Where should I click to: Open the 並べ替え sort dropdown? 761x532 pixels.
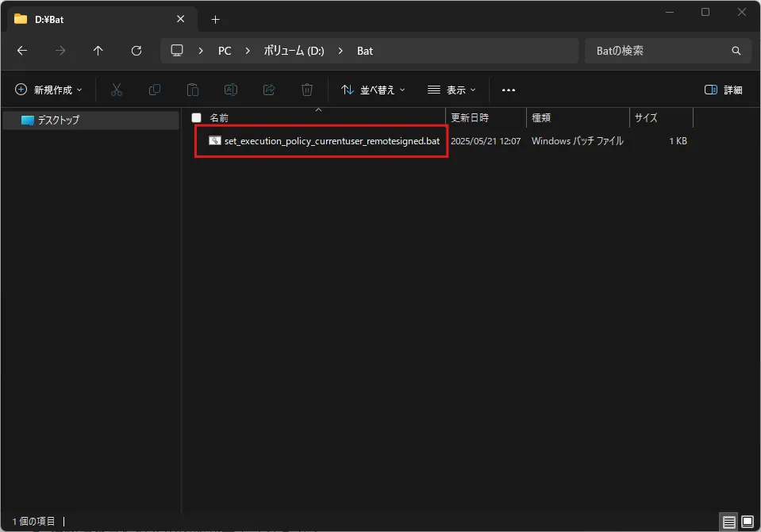(373, 90)
